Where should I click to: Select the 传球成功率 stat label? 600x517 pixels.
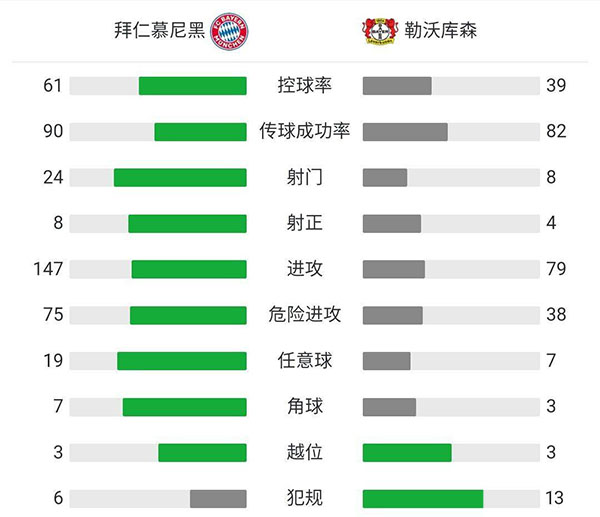pyautogui.click(x=304, y=132)
